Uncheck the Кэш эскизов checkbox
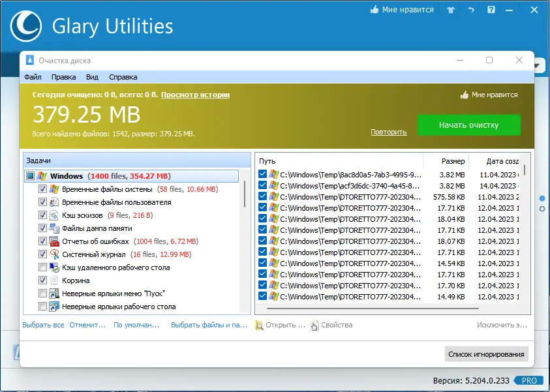Viewport: 550px width, 392px height. (42, 215)
